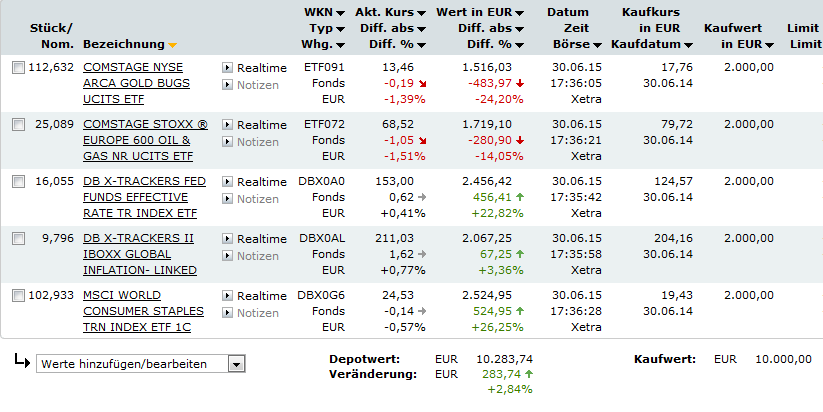This screenshot has width=823, height=412.
Task: Click Realtime arrow icon for Stoxx Oil & Gas
Action: [x=227, y=125]
